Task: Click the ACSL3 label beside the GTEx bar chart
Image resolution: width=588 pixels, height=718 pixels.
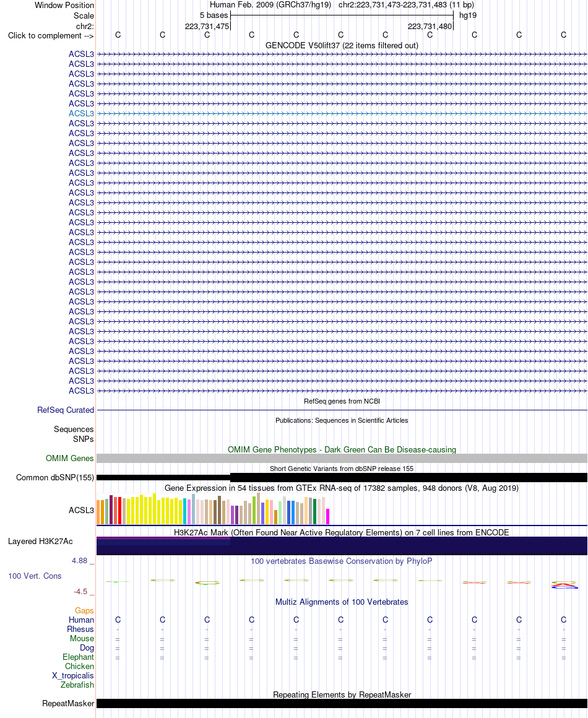Action: [x=81, y=510]
